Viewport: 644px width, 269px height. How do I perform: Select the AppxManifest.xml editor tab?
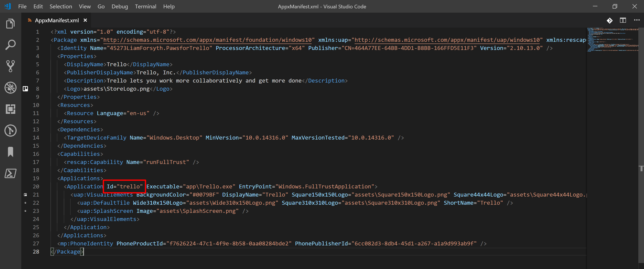(x=56, y=20)
